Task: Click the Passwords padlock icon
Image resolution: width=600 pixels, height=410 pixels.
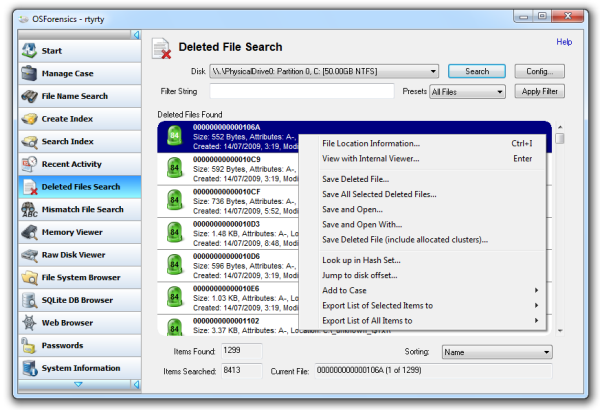Action: 29,345
